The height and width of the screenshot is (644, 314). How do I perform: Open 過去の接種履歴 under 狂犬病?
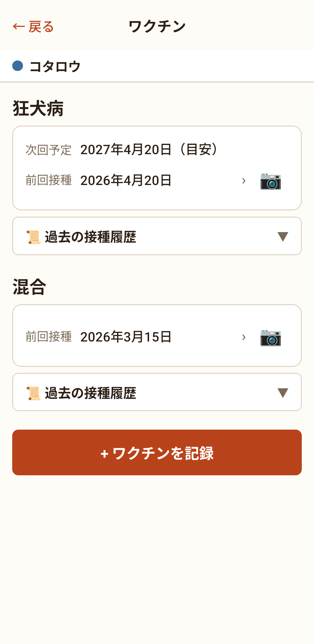coord(157,236)
